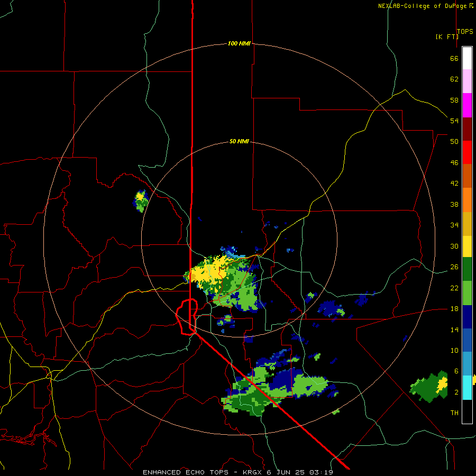
Task: Click the 42 legend value
Action: click(454, 184)
